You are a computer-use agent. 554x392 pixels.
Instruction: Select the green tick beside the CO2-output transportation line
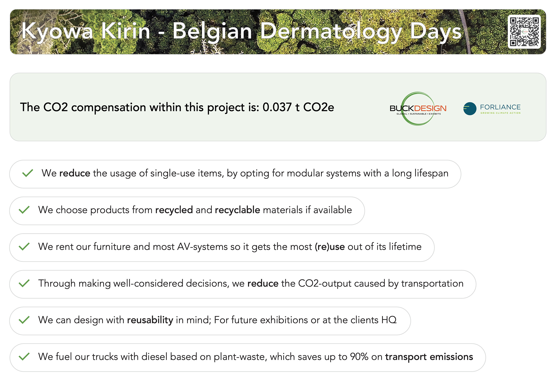(24, 283)
